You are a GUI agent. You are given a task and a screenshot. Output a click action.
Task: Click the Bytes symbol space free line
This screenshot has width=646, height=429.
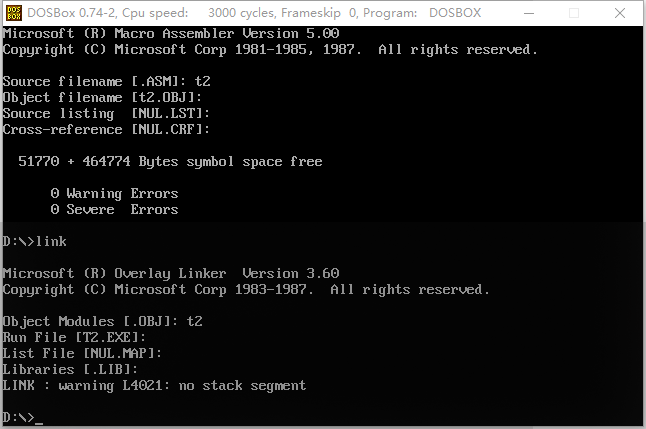(x=170, y=161)
